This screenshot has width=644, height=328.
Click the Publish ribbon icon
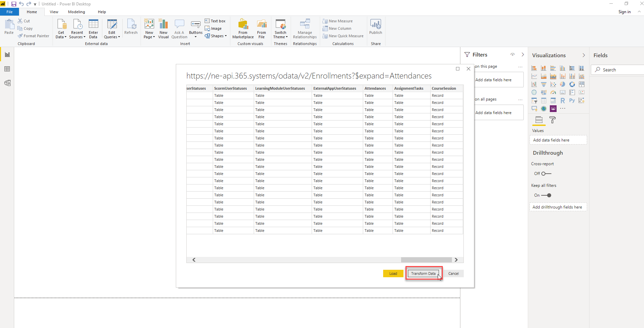(x=375, y=27)
